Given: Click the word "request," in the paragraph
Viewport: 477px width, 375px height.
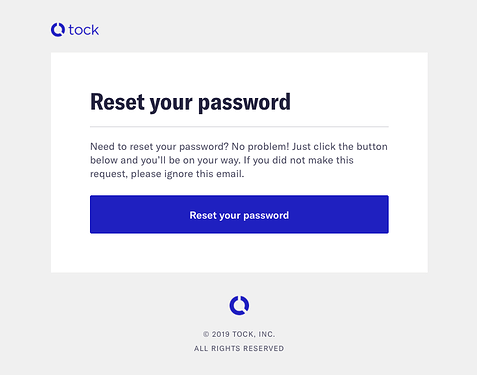Looking at the screenshot, I should (109, 174).
